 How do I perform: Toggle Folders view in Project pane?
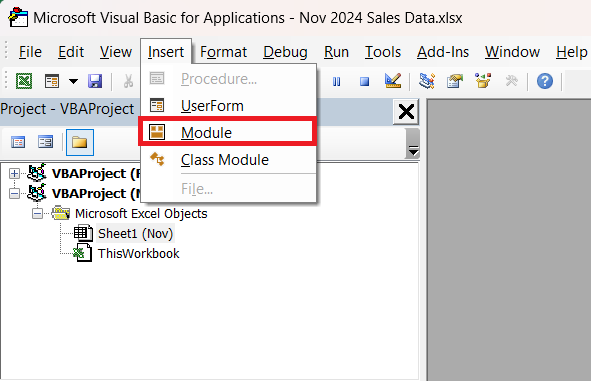tap(80, 142)
